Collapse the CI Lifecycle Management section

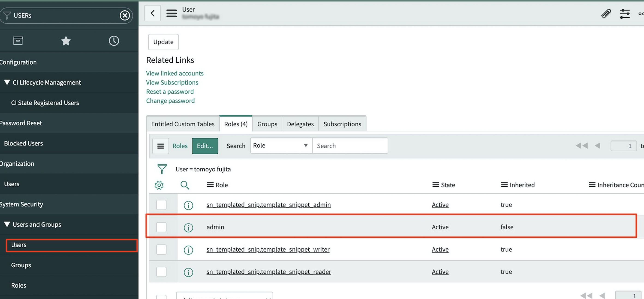7,82
